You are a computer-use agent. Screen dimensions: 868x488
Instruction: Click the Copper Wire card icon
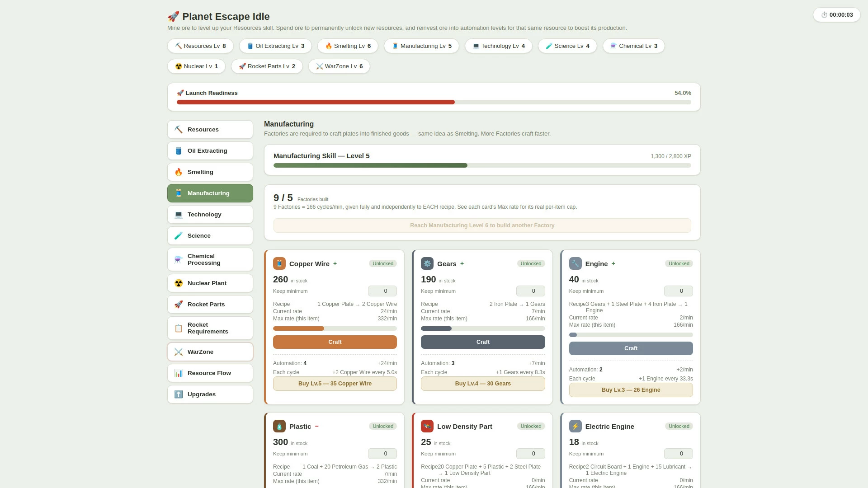[x=279, y=263]
